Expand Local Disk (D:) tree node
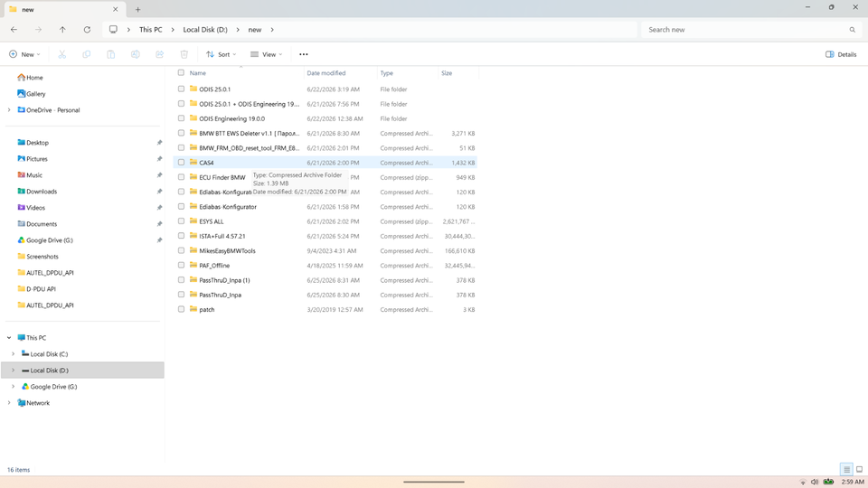The height and width of the screenshot is (488, 868). [x=14, y=371]
